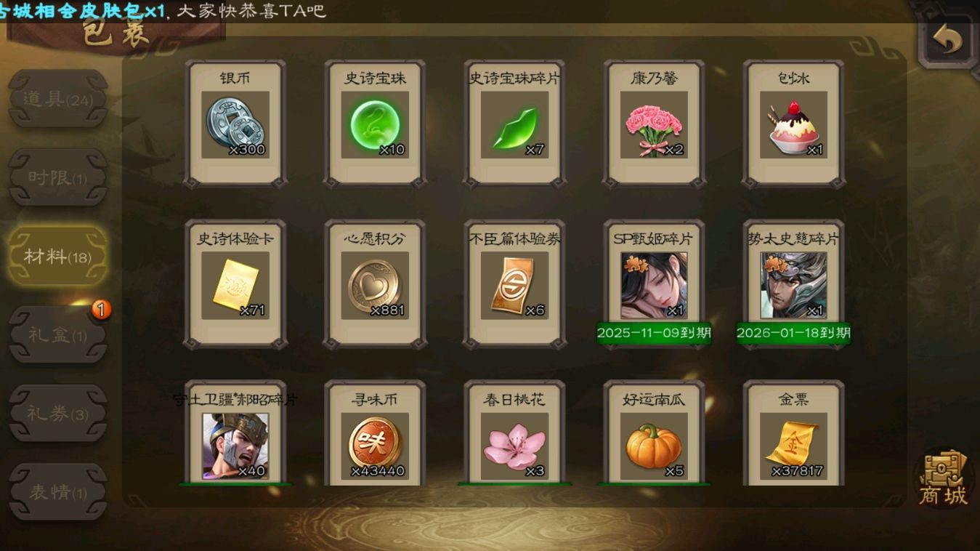Open the 礼盒(1) tab with notification badge
The image size is (980, 551).
pyautogui.click(x=58, y=334)
